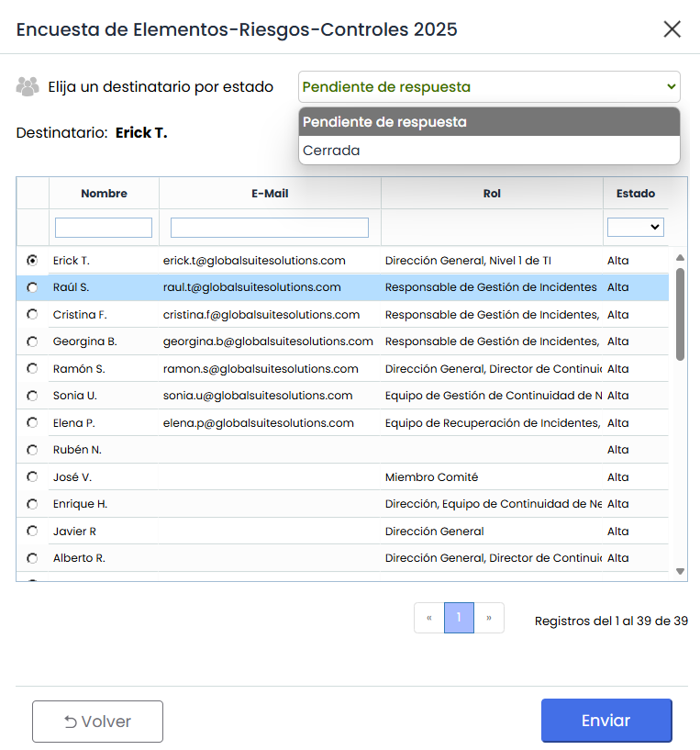Click page 1 in the pagination
This screenshot has width=700, height=750.
(459, 618)
